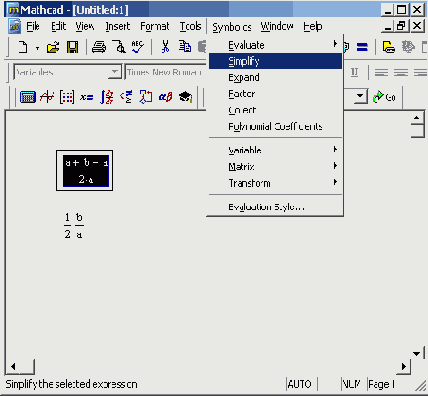Select the highlighted a+b-a over 2·a expression
Viewport: 428px width, 396px height.
(86, 171)
